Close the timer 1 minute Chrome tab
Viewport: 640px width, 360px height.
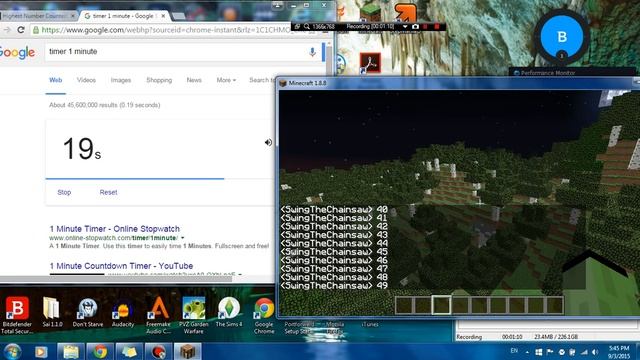(x=163, y=16)
